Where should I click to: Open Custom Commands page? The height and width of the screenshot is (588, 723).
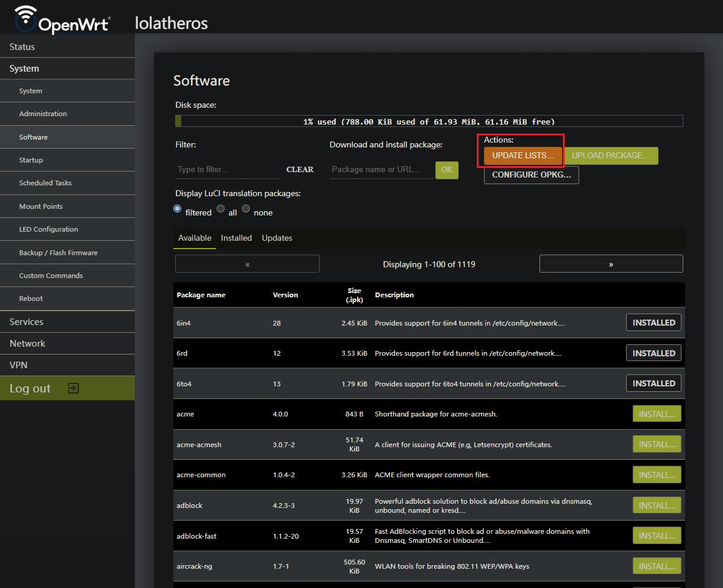coord(67,276)
